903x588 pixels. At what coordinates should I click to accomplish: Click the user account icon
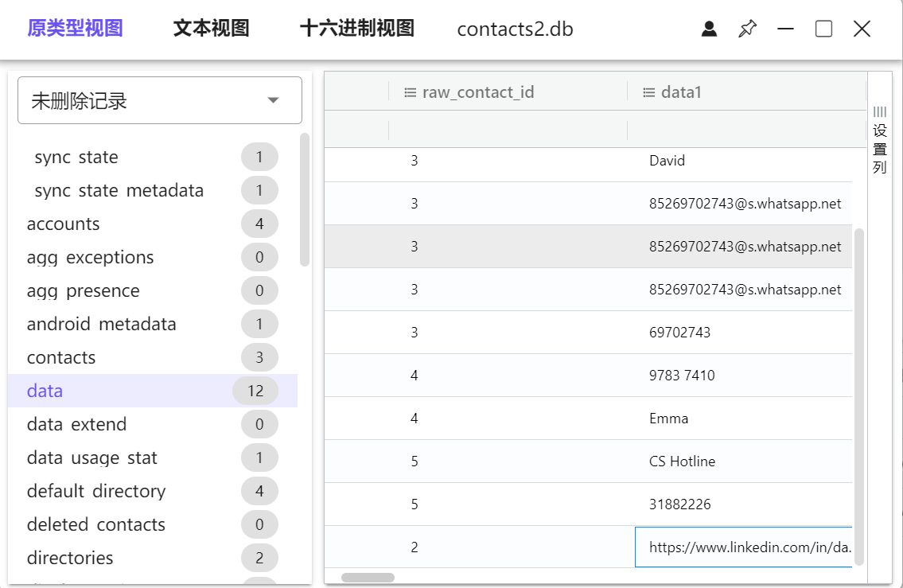click(x=709, y=29)
